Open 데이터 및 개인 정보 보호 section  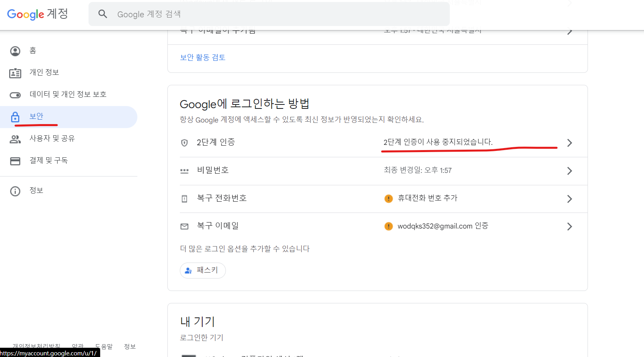(68, 95)
